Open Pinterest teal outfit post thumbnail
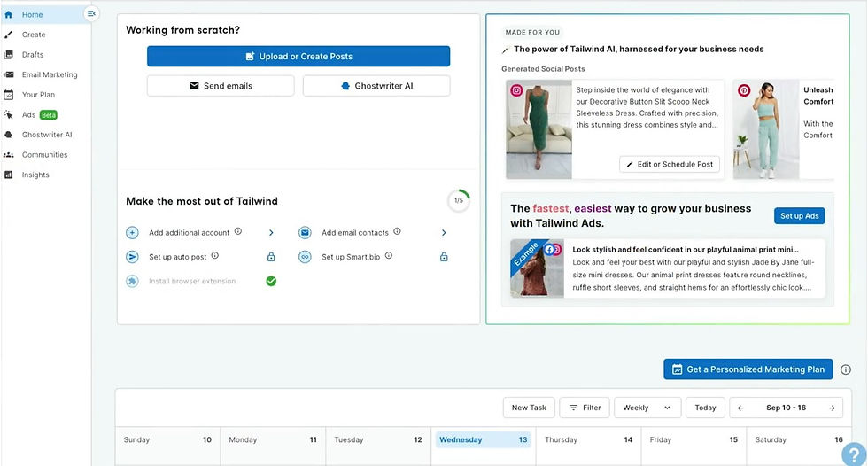Image resolution: width=868 pixels, height=466 pixels. point(766,129)
